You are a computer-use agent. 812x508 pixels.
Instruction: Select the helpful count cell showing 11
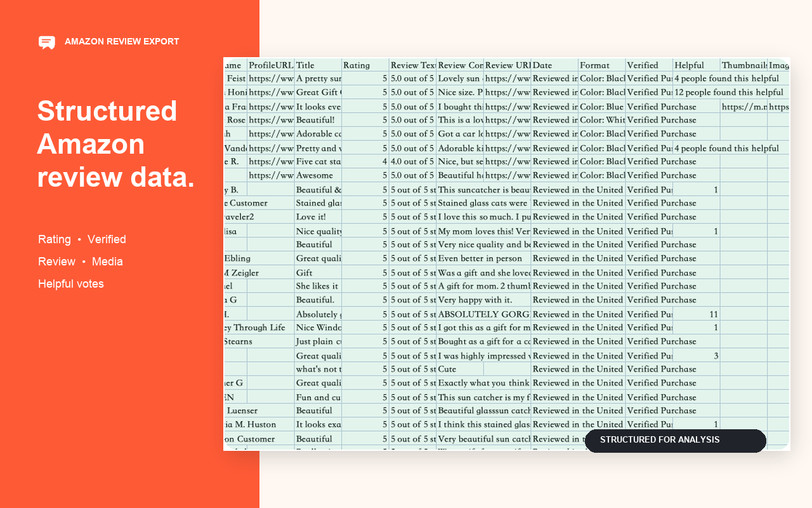pos(697,314)
